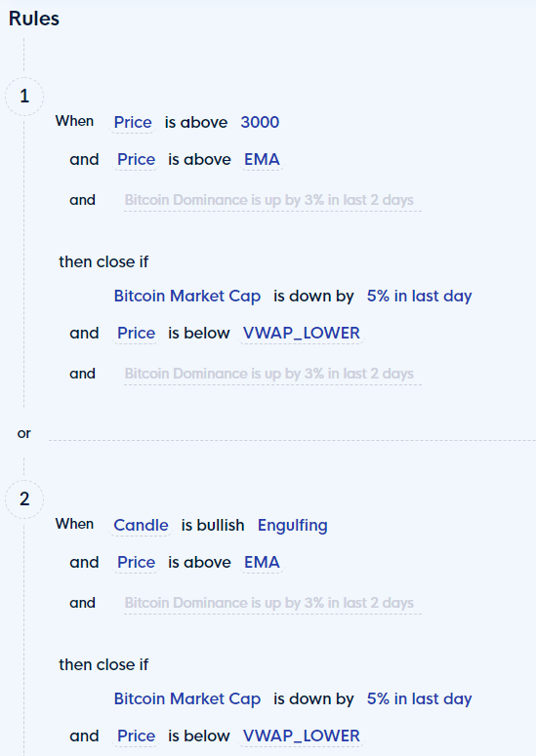Screen dimensions: 536x756
Task: Change VWAP_LOWER in rule 2 close condition
Action: pos(301,736)
